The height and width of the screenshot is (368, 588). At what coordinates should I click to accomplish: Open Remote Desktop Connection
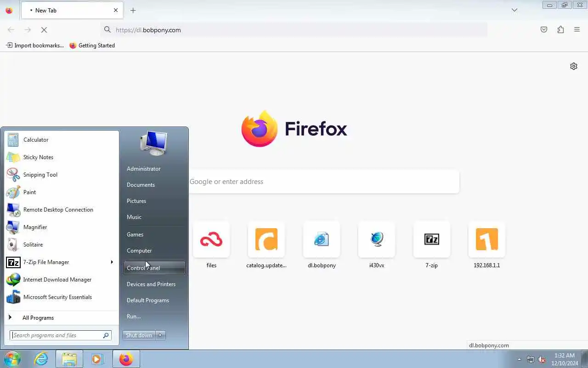[x=62, y=210]
